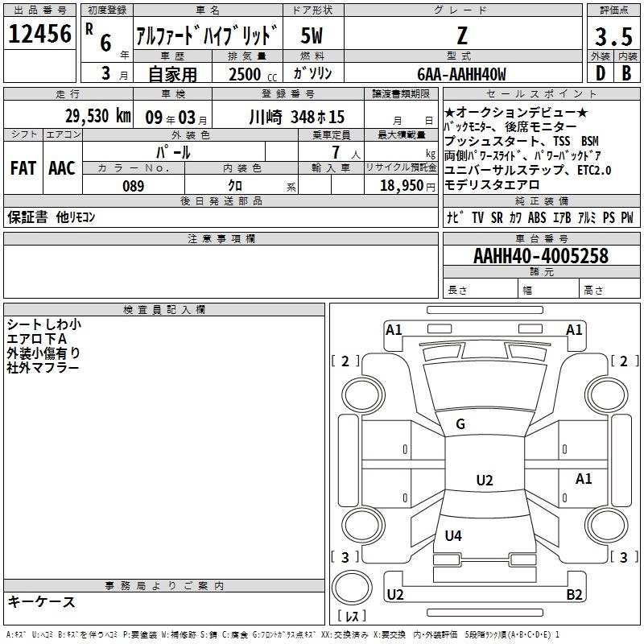Select the A1 mark beside the car's right side

(x=584, y=479)
